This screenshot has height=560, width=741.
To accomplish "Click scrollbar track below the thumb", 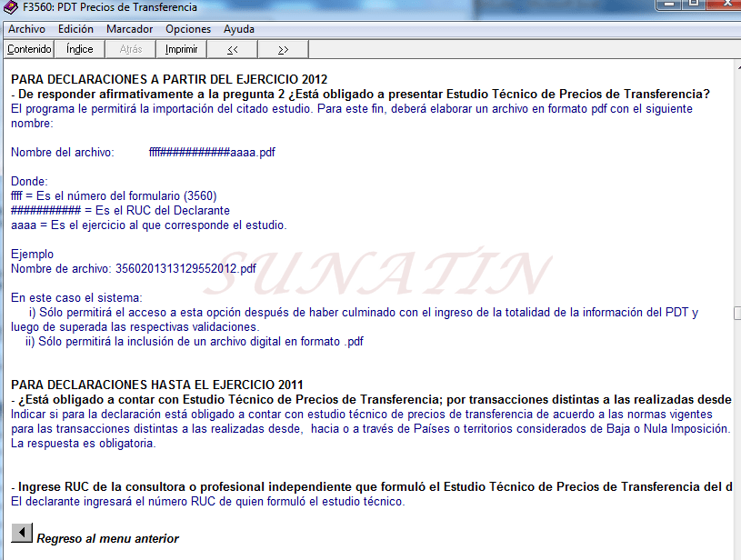I will (x=736, y=436).
